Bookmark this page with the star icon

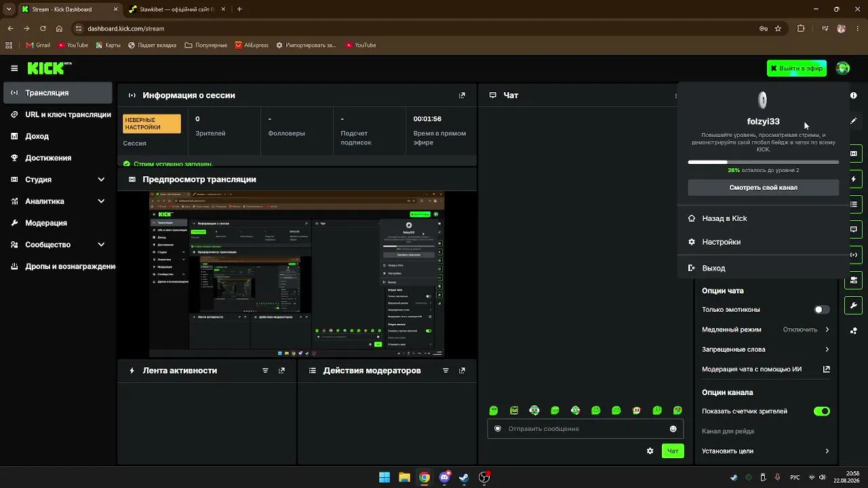click(x=778, y=28)
